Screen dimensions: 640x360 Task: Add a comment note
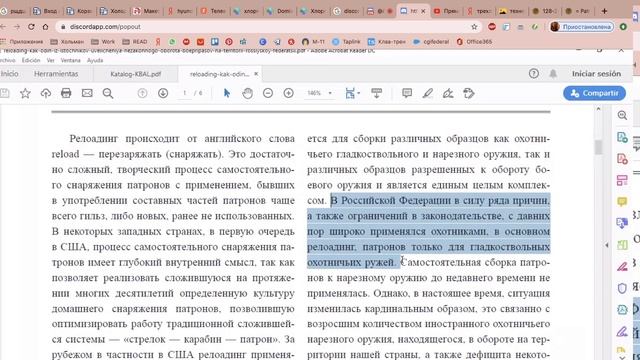(407, 93)
